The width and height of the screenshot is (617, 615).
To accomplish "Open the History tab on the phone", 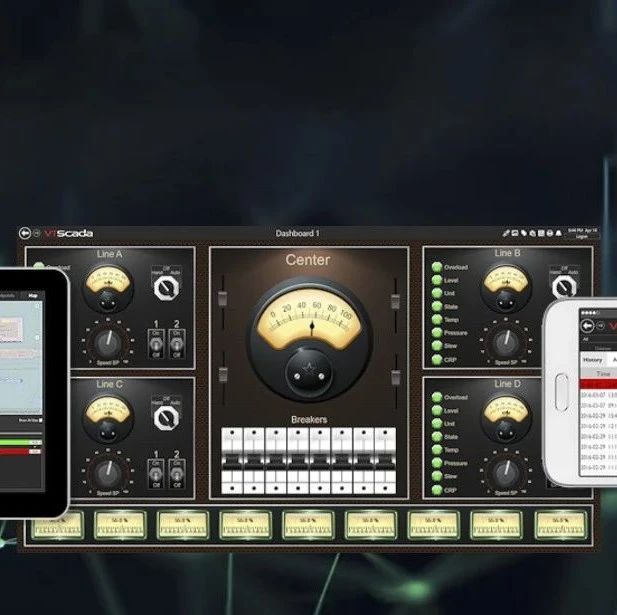I will (x=593, y=360).
